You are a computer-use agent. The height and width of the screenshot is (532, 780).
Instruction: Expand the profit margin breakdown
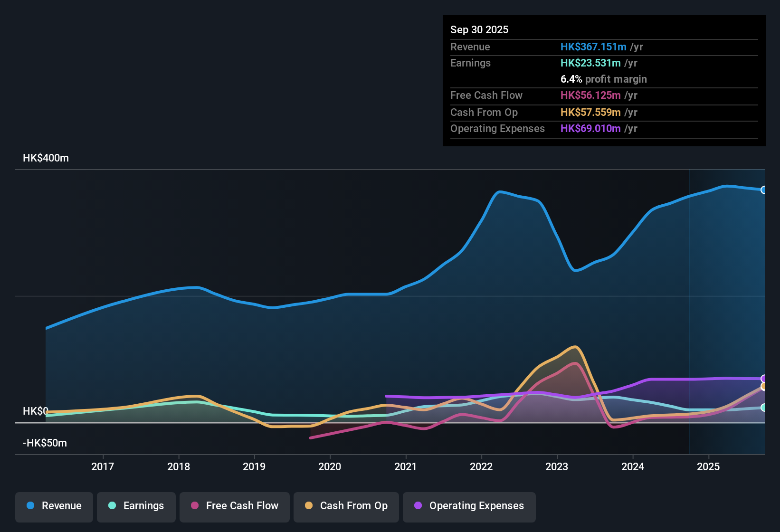tap(603, 79)
